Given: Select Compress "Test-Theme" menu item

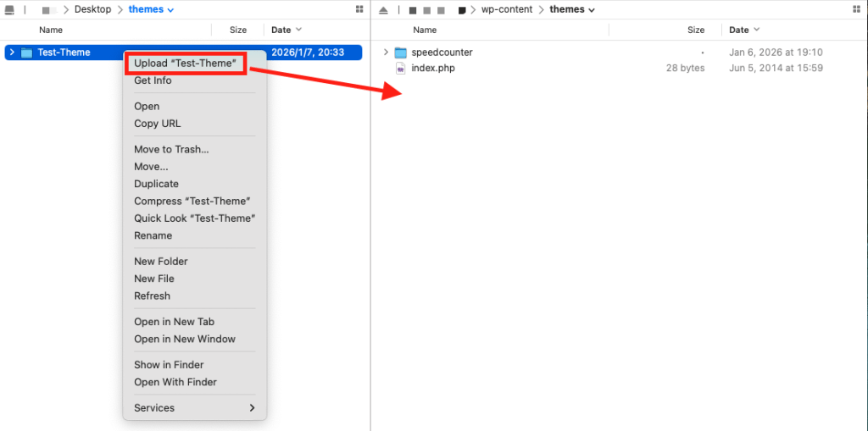Looking at the screenshot, I should tap(192, 201).
